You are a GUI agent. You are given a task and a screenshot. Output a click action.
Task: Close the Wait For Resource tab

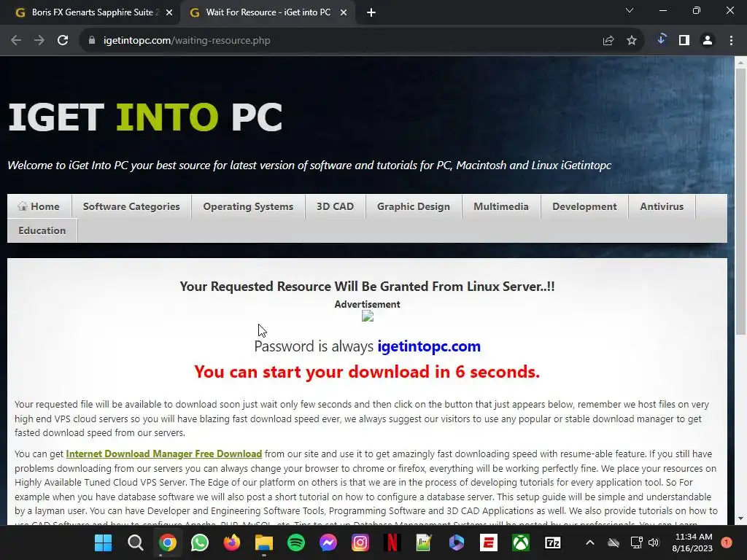click(344, 13)
